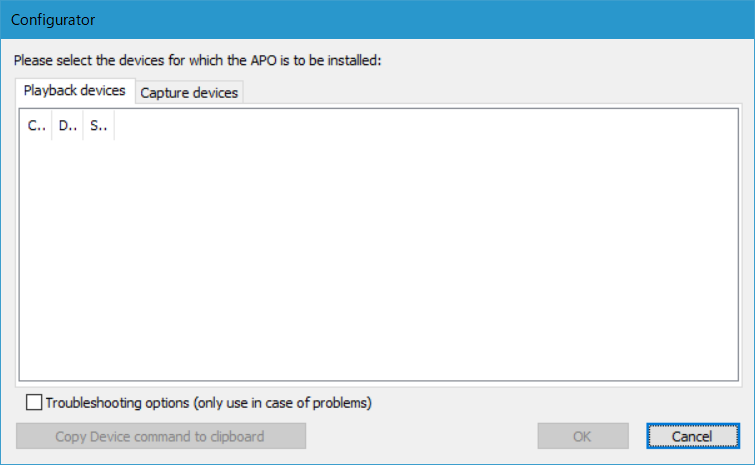Click the divider between 'C..' and 'D..' columns
This screenshot has height=465, width=755.
(x=52, y=127)
